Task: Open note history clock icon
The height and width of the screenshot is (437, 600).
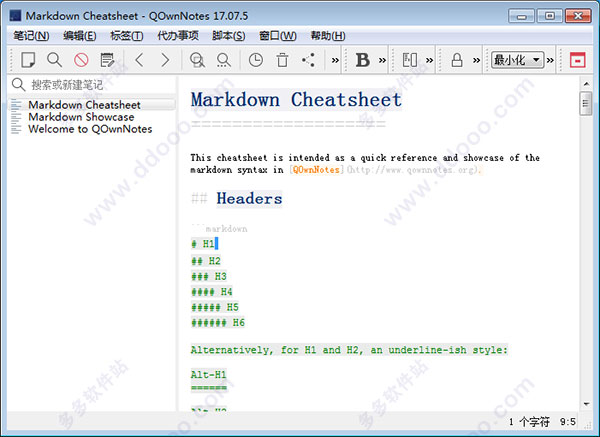Action: coord(256,60)
